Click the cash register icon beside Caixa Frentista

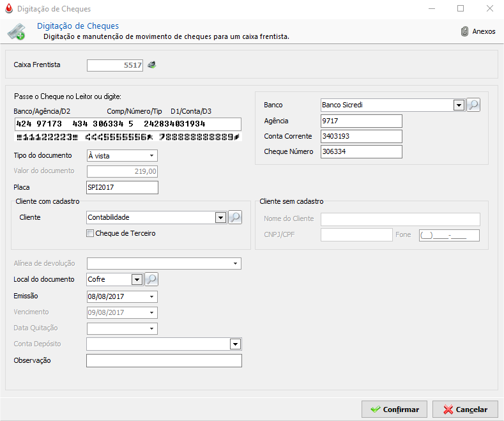point(152,65)
